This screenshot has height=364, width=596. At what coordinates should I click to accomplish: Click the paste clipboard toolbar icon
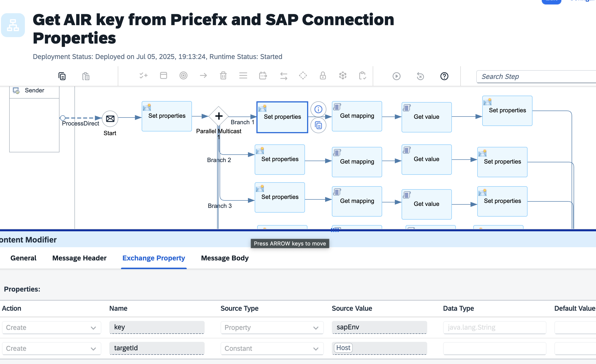pyautogui.click(x=86, y=76)
